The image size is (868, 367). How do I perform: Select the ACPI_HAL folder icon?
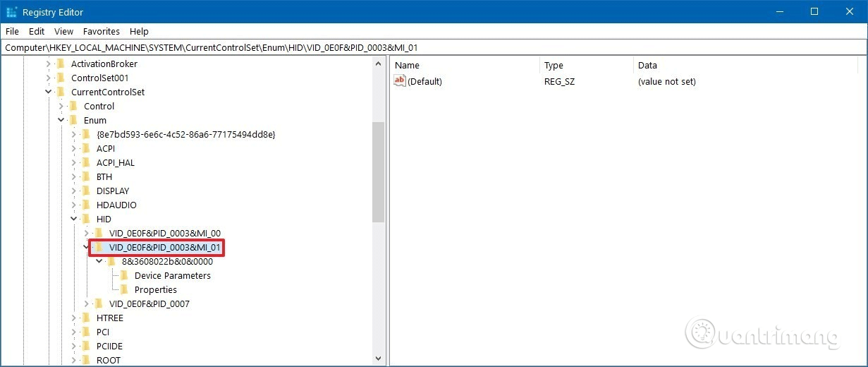pyautogui.click(x=87, y=162)
